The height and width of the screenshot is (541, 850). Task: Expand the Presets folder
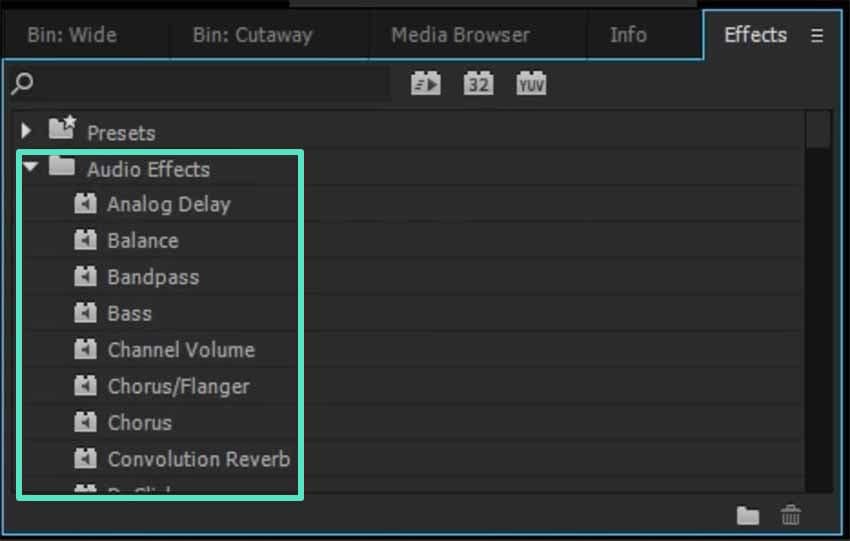[x=27, y=131]
